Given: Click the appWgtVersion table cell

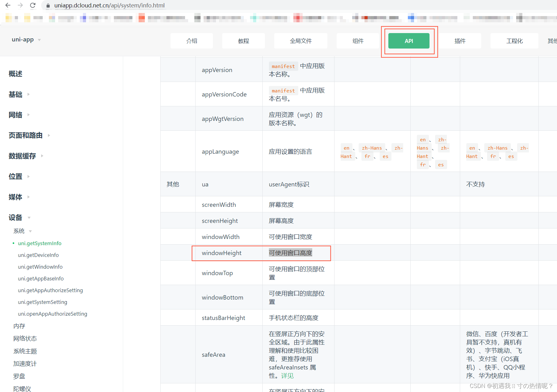Looking at the screenshot, I should 229,119.
